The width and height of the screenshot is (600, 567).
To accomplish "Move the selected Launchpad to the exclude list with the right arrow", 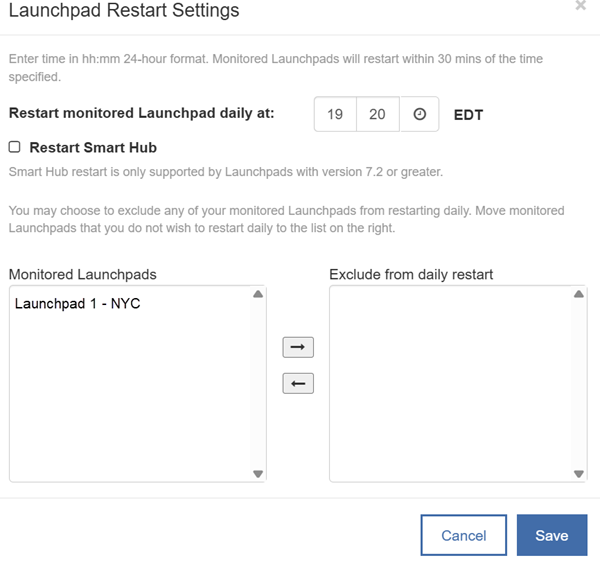I will pyautogui.click(x=298, y=348).
